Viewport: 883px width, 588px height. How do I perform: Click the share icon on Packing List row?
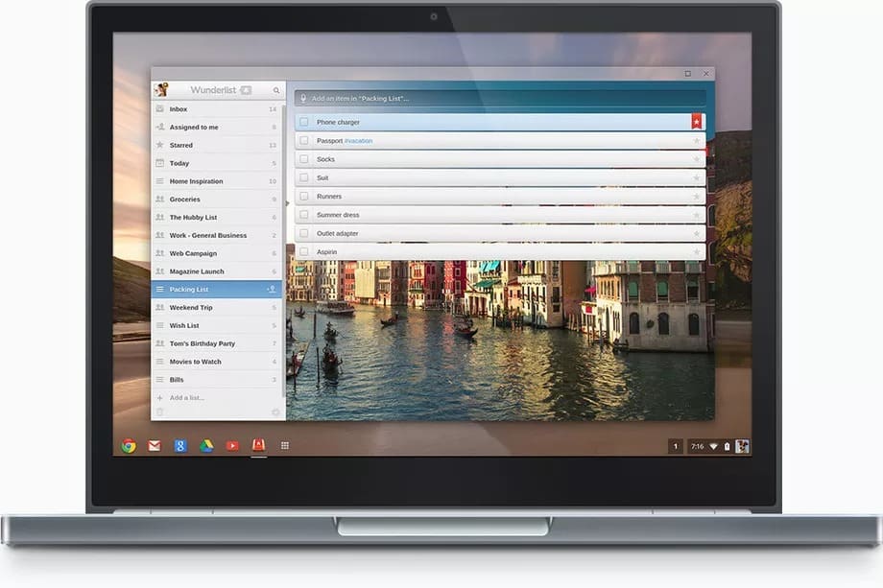tap(272, 290)
